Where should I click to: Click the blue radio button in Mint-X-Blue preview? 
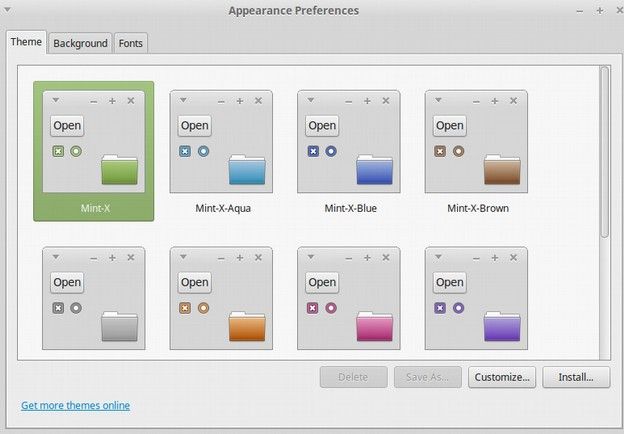331,151
